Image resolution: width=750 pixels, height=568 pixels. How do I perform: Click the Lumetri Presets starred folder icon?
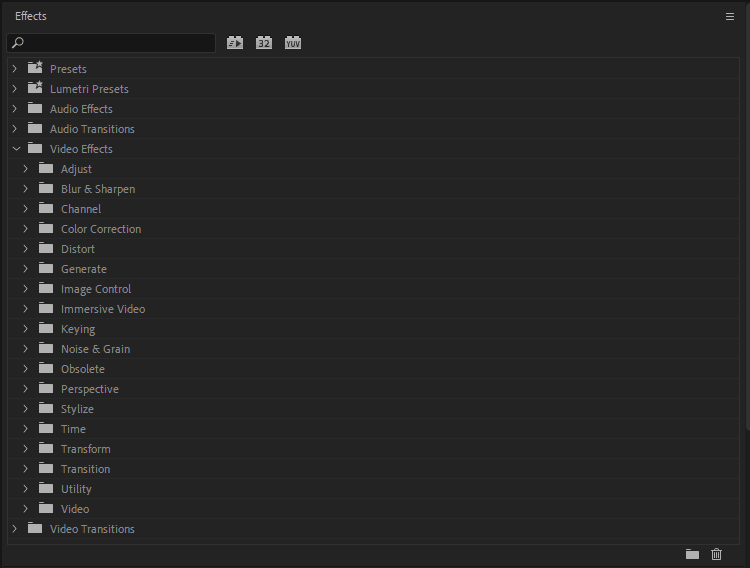35,88
